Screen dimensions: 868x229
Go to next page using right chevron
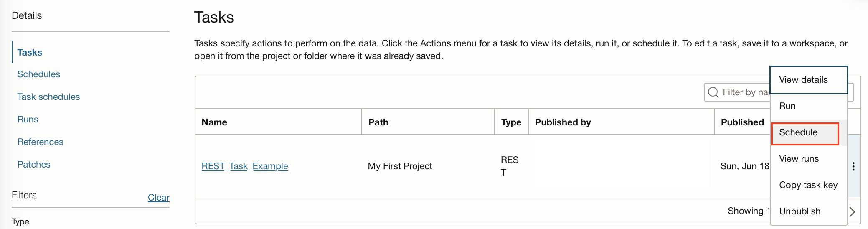[853, 212]
